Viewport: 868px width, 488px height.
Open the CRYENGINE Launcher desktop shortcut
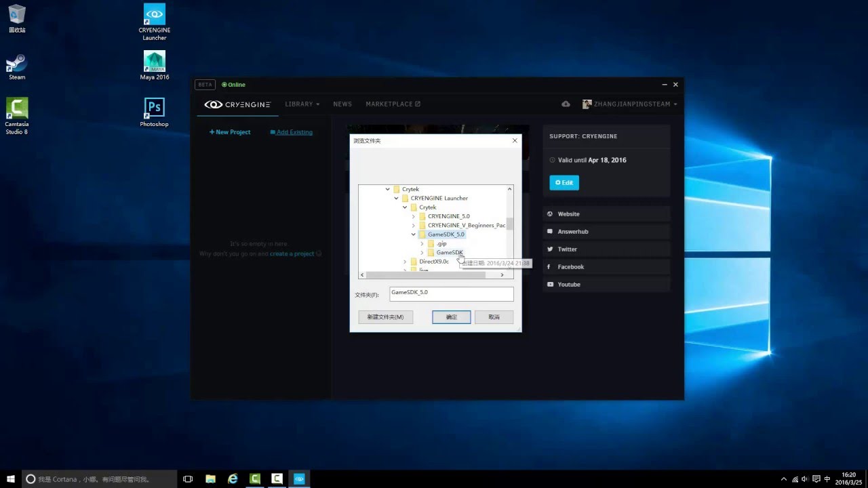coord(155,22)
